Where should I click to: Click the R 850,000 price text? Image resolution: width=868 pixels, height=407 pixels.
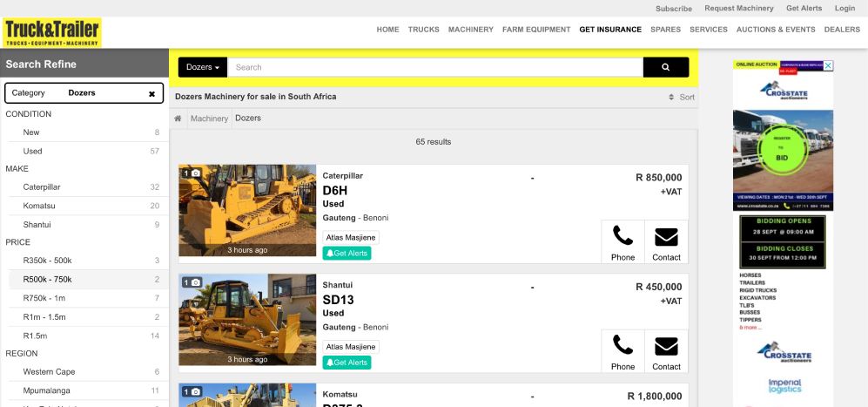pos(659,178)
